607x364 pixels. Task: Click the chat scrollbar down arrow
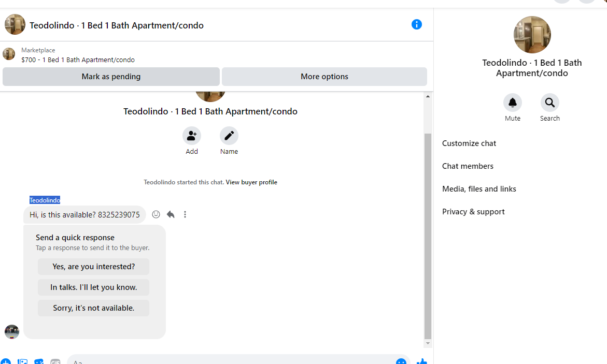[428, 343]
